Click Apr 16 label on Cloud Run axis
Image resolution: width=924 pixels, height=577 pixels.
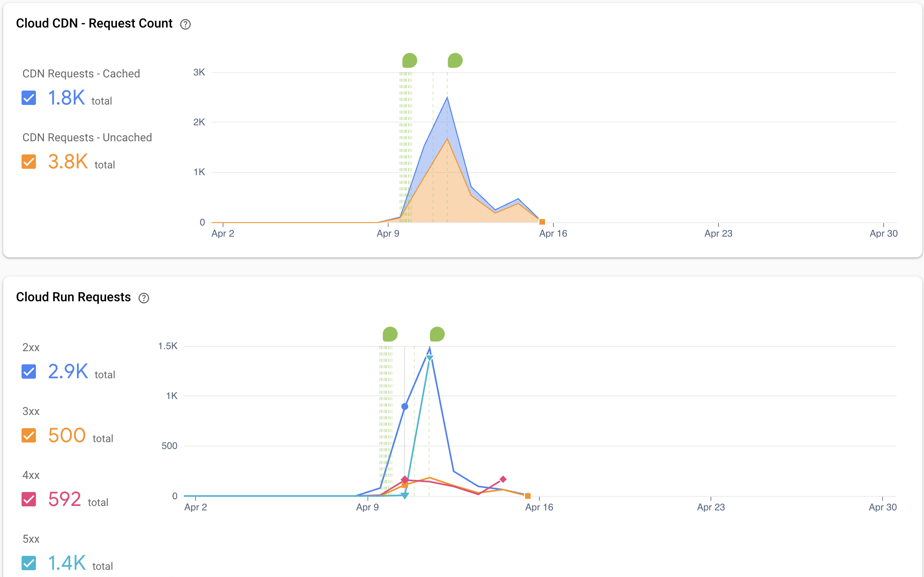(539, 507)
